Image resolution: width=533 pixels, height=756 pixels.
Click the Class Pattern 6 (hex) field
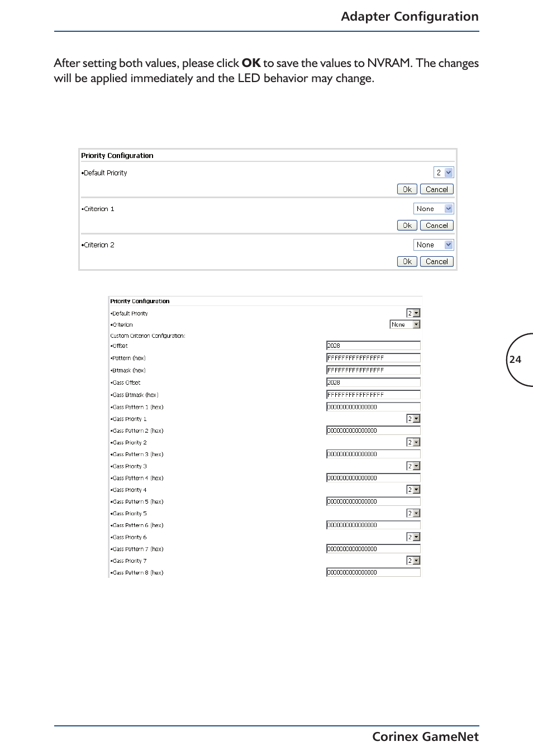click(373, 525)
